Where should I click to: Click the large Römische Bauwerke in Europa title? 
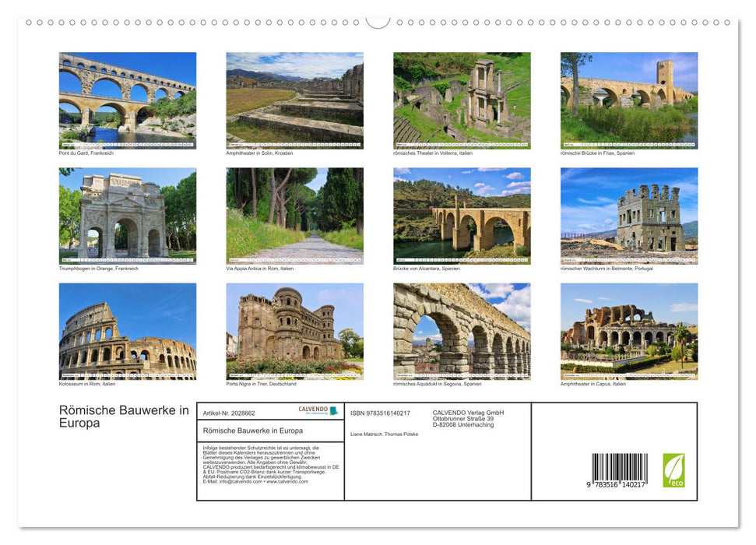point(123,417)
